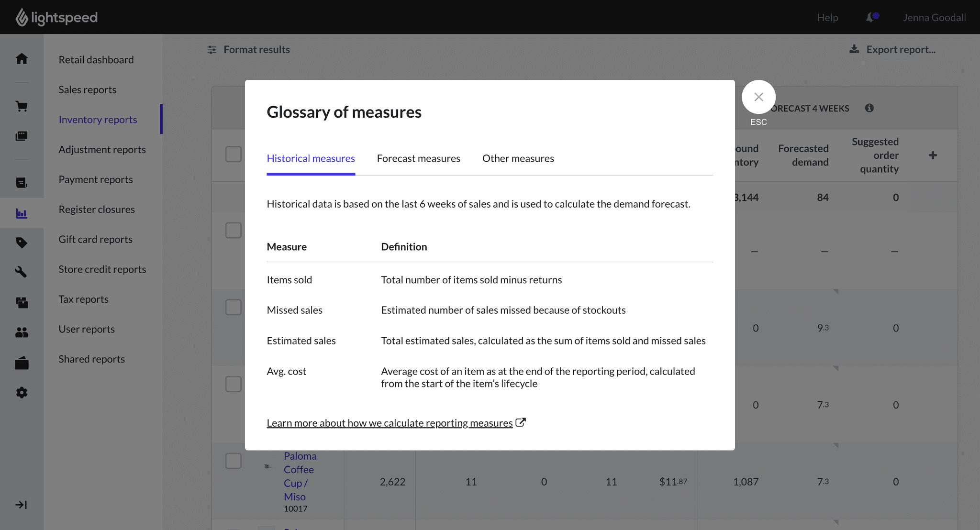
Task: Open the price tag sidebar icon
Action: coord(22,243)
